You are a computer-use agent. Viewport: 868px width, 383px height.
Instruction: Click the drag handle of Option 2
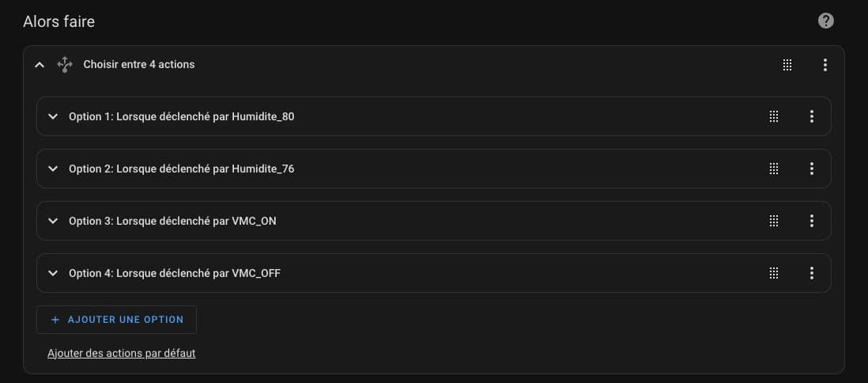click(x=774, y=169)
